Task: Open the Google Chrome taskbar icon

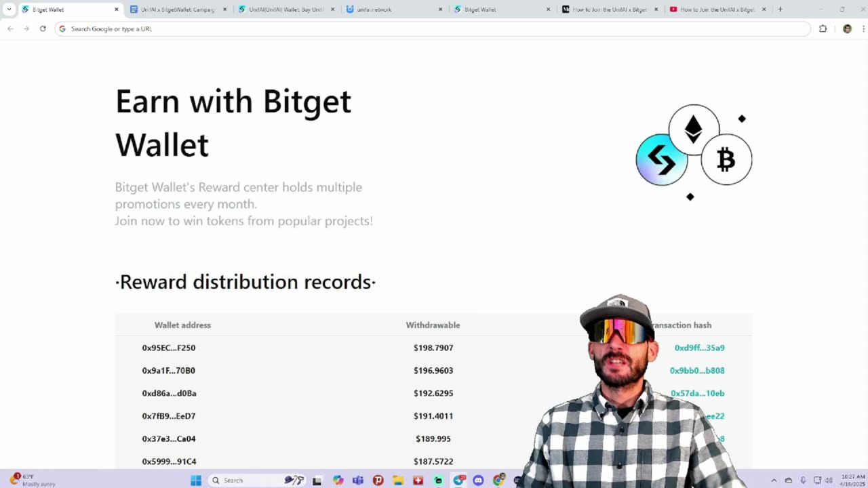Action: point(499,480)
